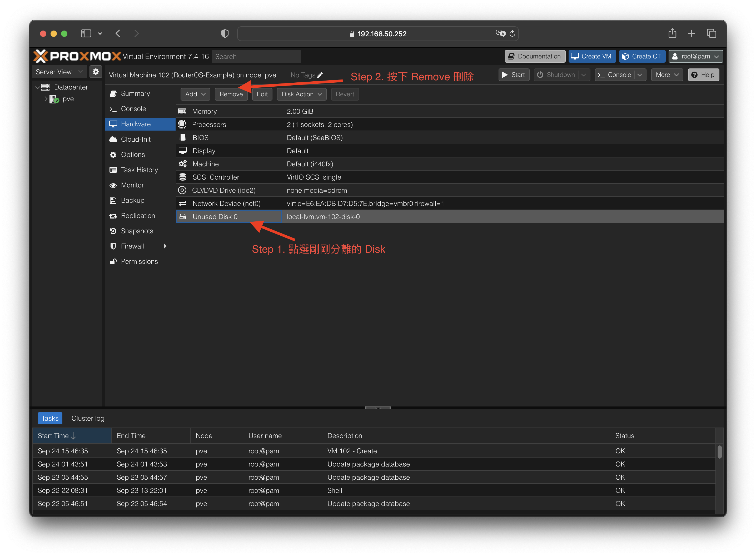Open the Snapshots panel
756x556 pixels.
(x=137, y=231)
